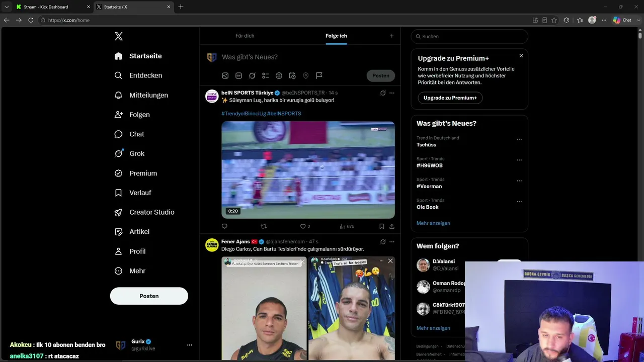644x362 pixels.
Task: Repost the beIN SPORTS post
Action: (264, 226)
